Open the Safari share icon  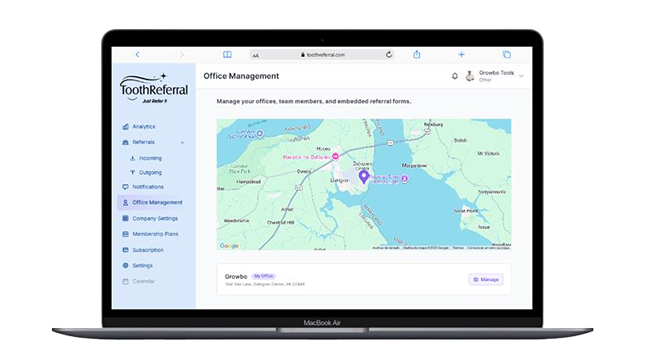coord(417,54)
